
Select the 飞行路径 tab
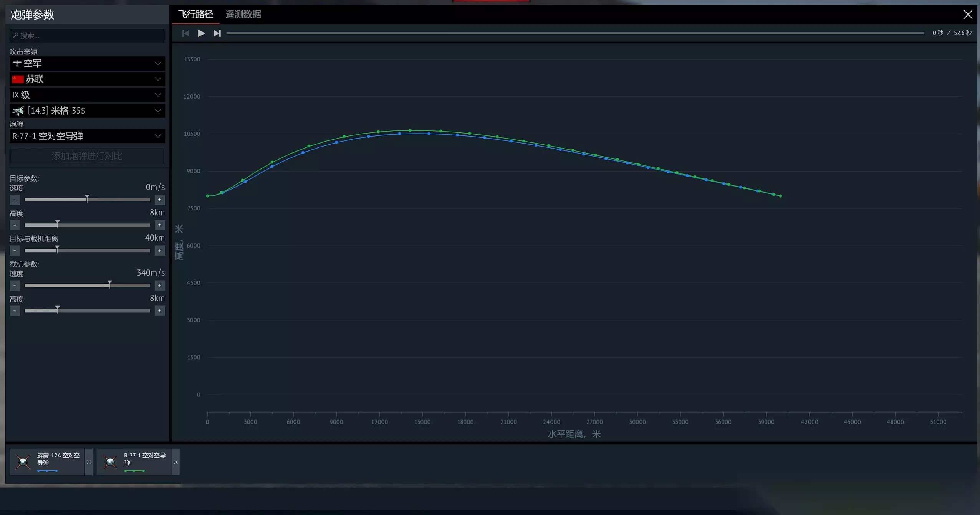(x=195, y=15)
